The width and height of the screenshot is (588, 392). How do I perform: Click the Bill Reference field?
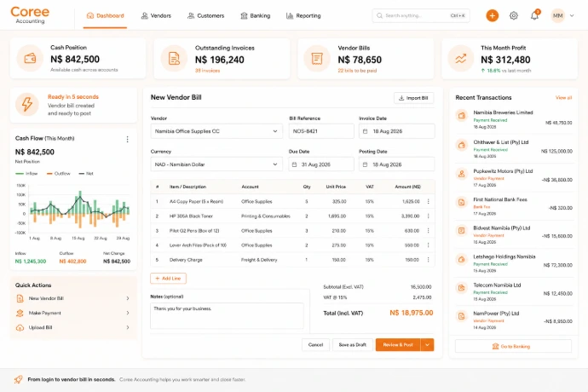pos(321,131)
